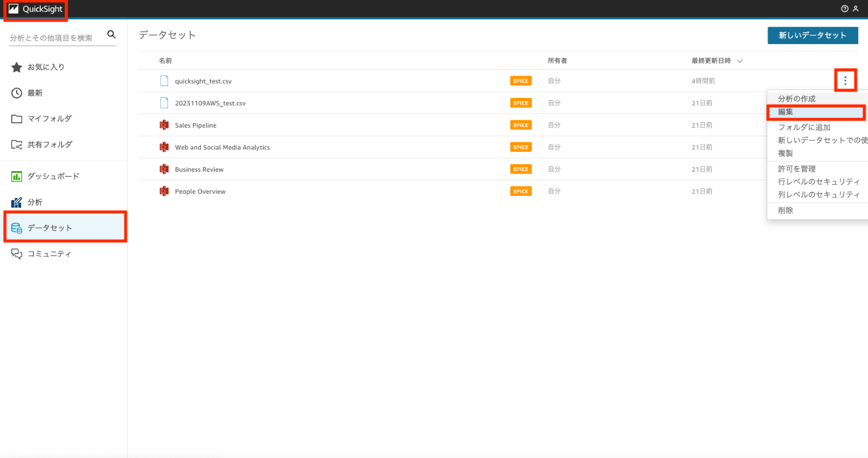Click the マイフォルダ folder icon
This screenshot has width=868, height=458.
[17, 118]
